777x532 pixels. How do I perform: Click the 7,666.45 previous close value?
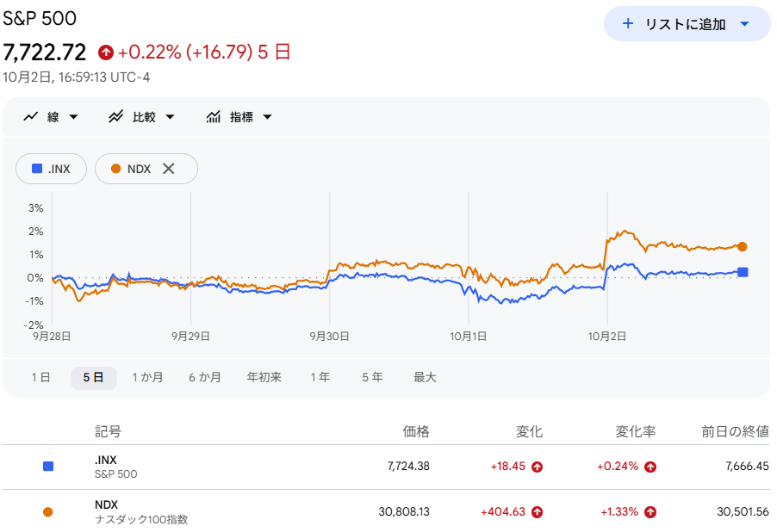click(747, 466)
